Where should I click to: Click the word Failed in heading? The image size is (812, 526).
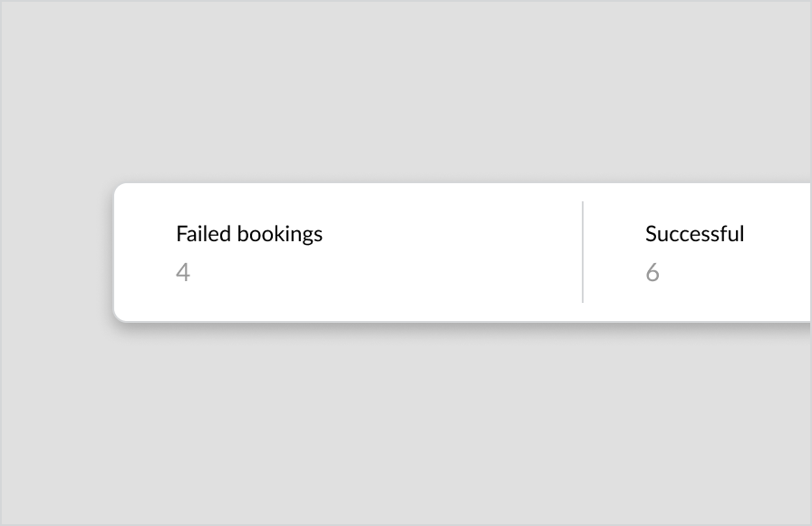click(203, 234)
